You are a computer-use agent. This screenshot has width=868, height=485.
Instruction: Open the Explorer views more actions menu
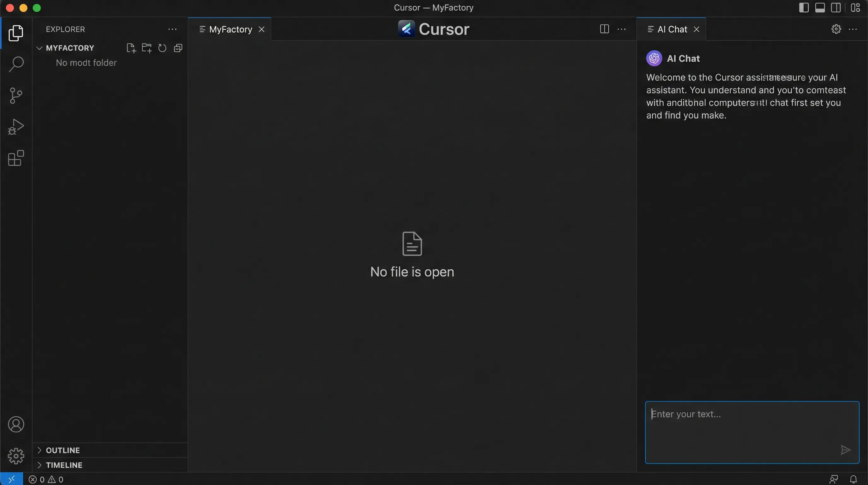tap(172, 29)
